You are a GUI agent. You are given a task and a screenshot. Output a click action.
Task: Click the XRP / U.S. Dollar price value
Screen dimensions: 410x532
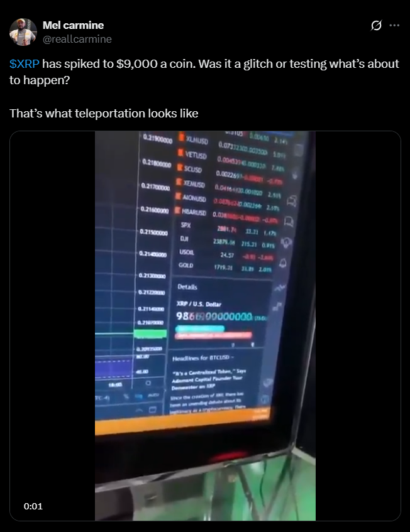pos(214,317)
